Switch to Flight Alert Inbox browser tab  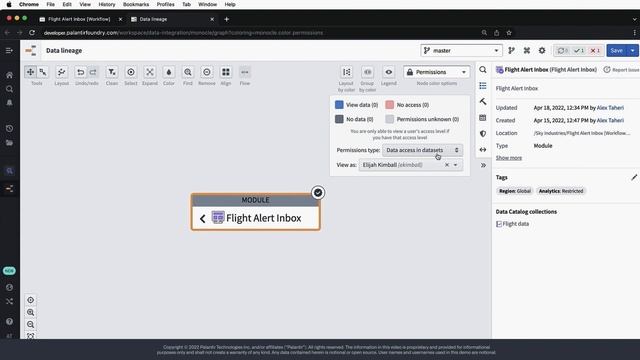[79, 19]
